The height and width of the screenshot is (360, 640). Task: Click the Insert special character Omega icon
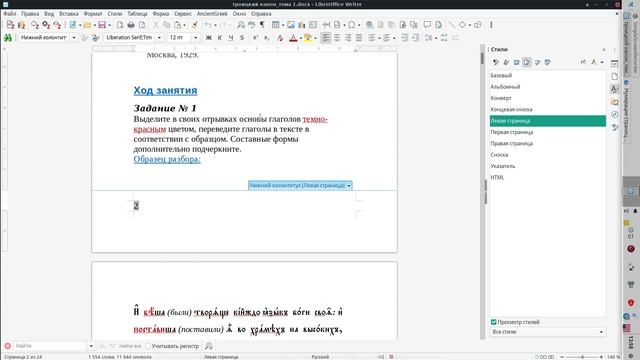pos(351,25)
